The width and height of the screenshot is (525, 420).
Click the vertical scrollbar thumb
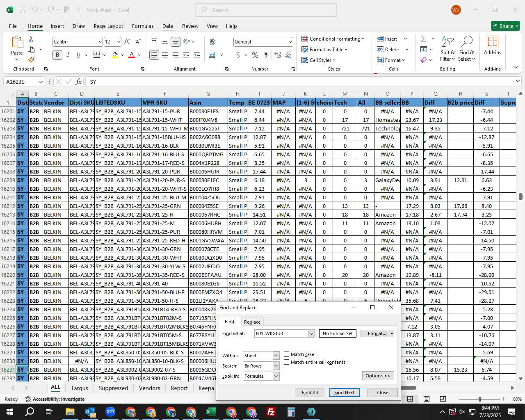point(521,196)
